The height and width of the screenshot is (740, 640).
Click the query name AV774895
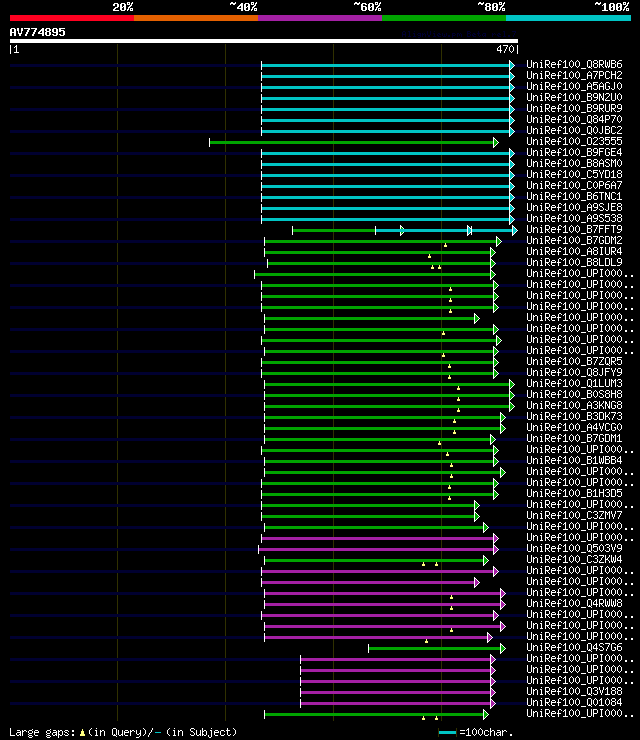[37, 32]
